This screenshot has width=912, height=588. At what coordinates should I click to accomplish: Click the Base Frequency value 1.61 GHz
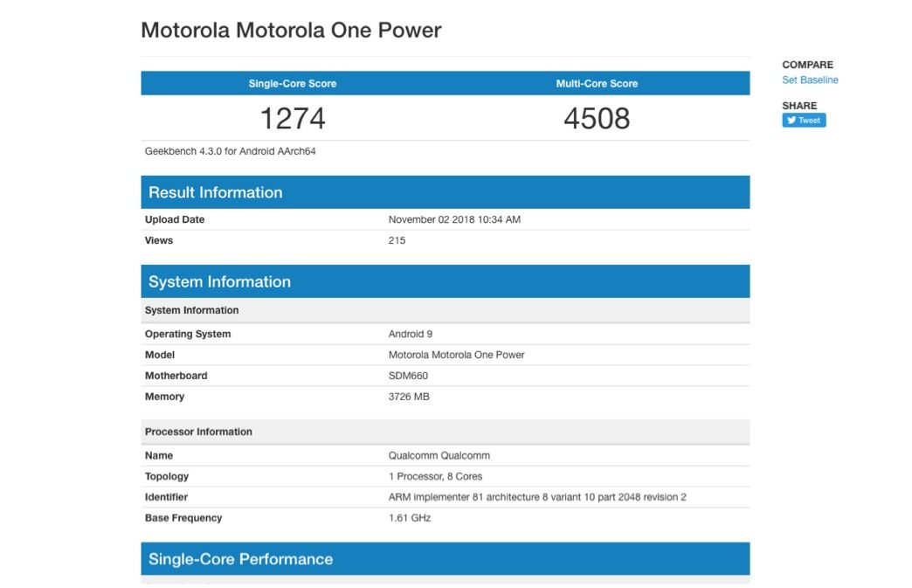(x=409, y=518)
